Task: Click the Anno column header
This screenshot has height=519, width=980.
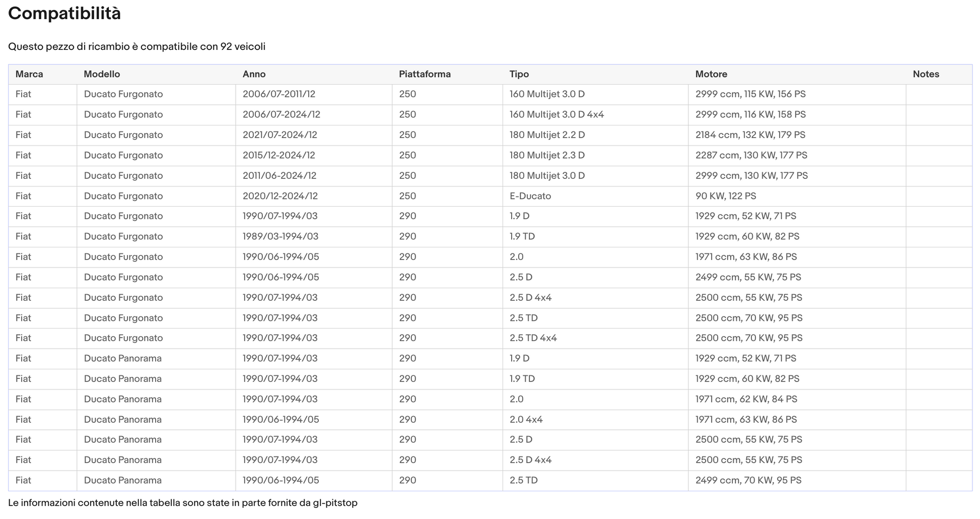Action: pyautogui.click(x=254, y=74)
